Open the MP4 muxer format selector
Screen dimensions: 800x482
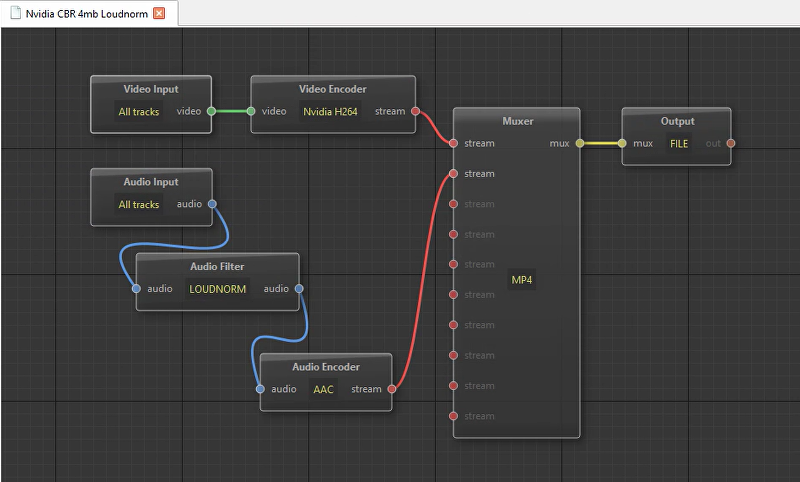[x=522, y=280]
